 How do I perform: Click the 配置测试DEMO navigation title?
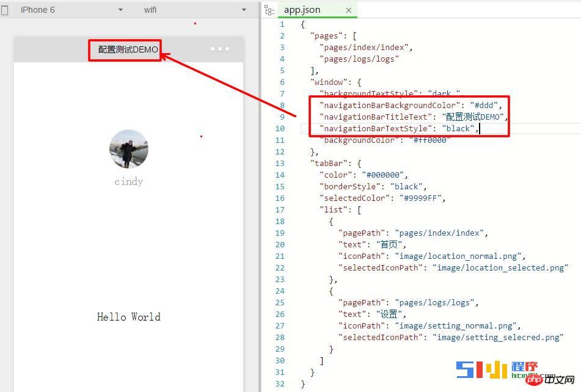pyautogui.click(x=128, y=49)
